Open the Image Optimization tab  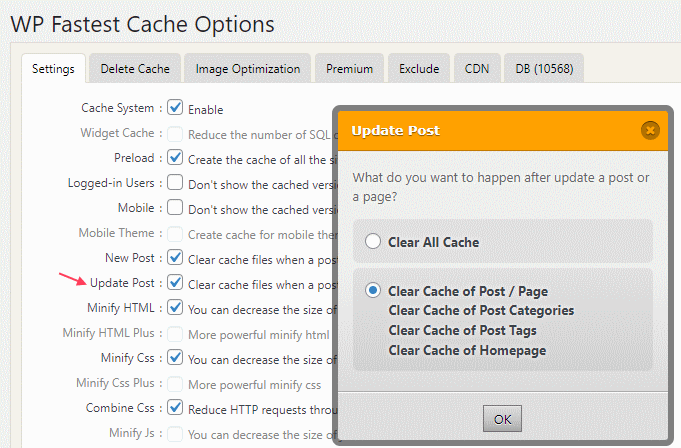click(248, 69)
